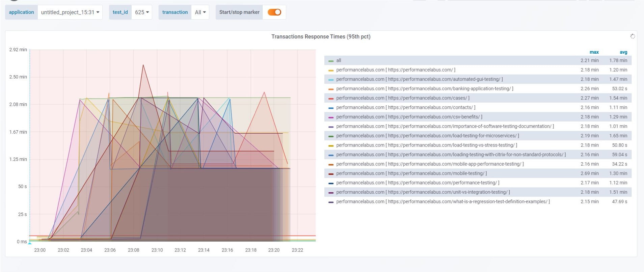Image resolution: width=644 pixels, height=272 pixels.
Task: Click the application variable label
Action: [x=21, y=12]
